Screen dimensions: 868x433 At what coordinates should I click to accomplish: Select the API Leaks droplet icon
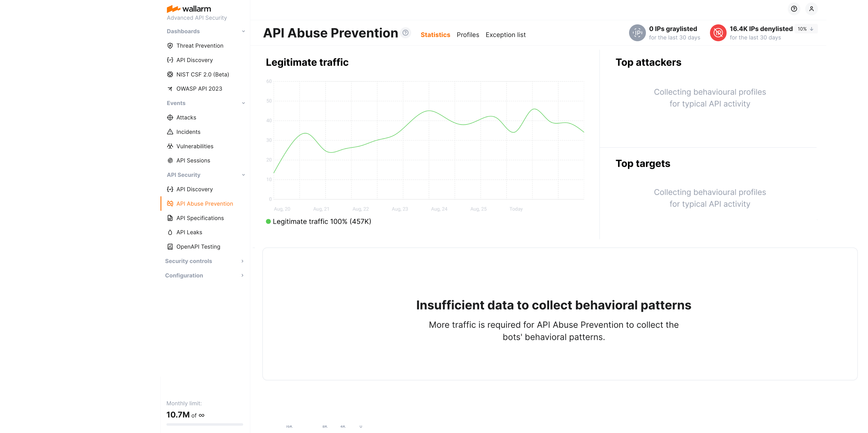click(170, 232)
